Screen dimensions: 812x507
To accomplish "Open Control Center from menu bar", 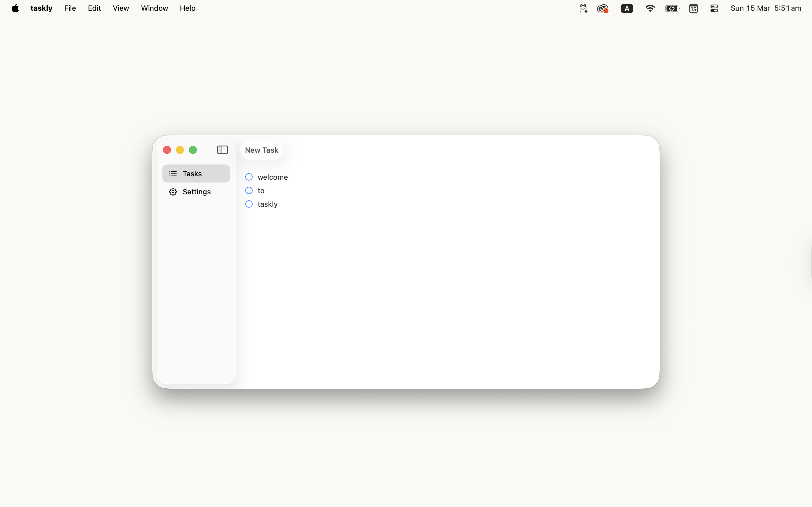I will 714,8.
